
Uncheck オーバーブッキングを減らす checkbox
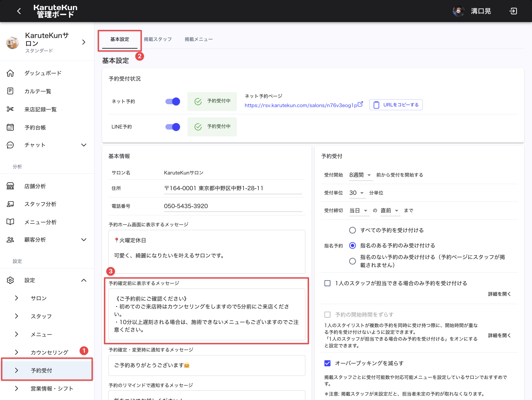coord(327,363)
